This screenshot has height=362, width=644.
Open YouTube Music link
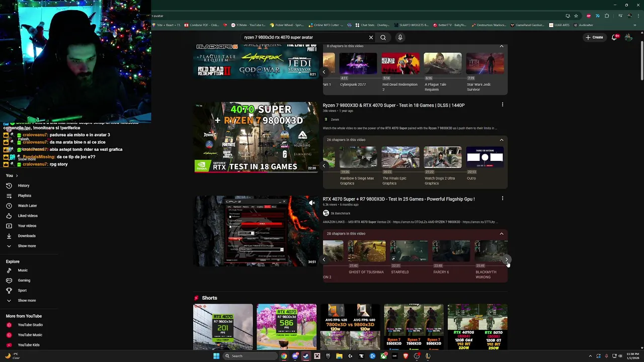[30, 335]
